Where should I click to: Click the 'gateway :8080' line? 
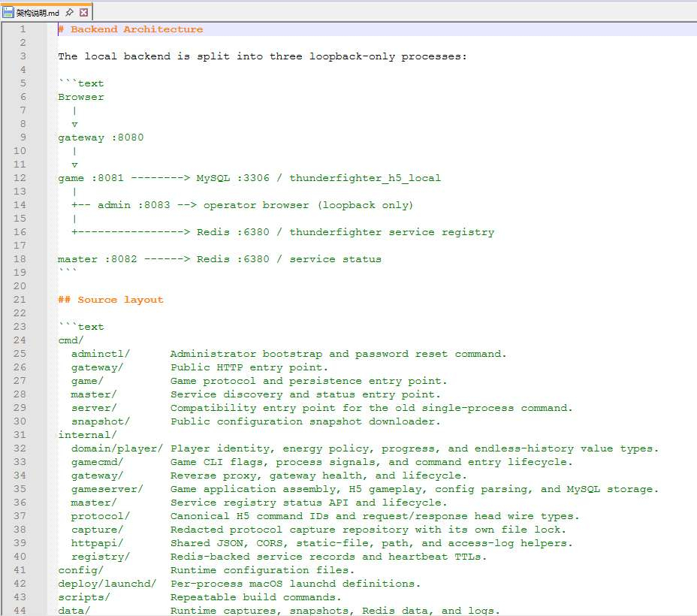101,137
